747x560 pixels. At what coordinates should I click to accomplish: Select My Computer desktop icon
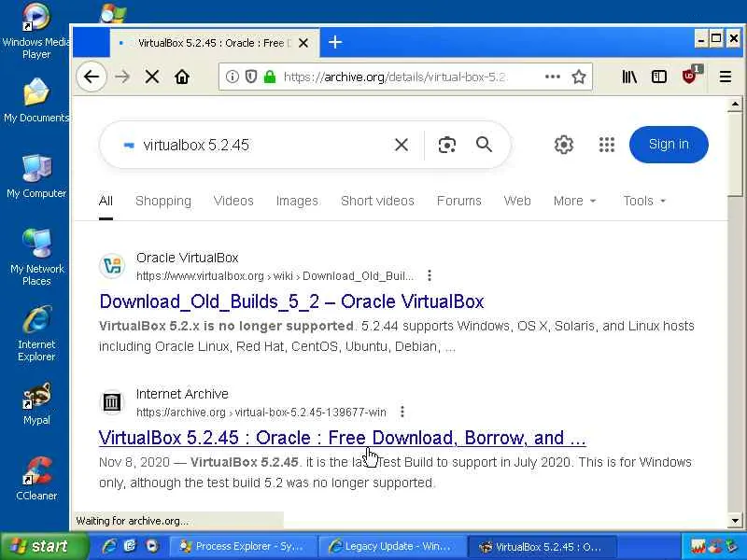(36, 176)
